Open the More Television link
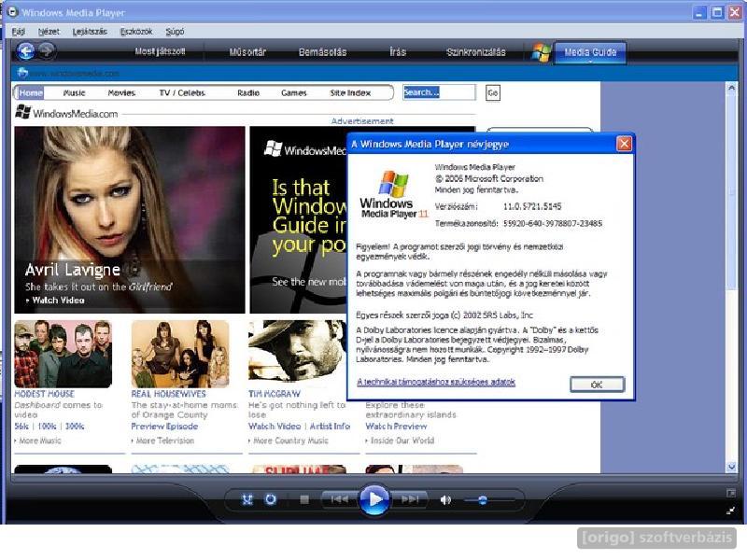Viewport: 747px width, 560px height. tap(165, 441)
